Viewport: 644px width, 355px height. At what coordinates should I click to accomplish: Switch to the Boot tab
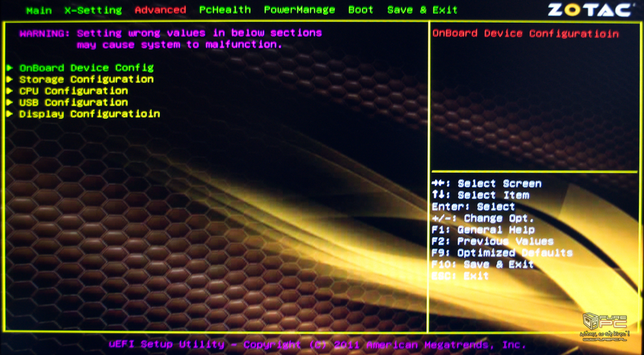click(x=361, y=10)
